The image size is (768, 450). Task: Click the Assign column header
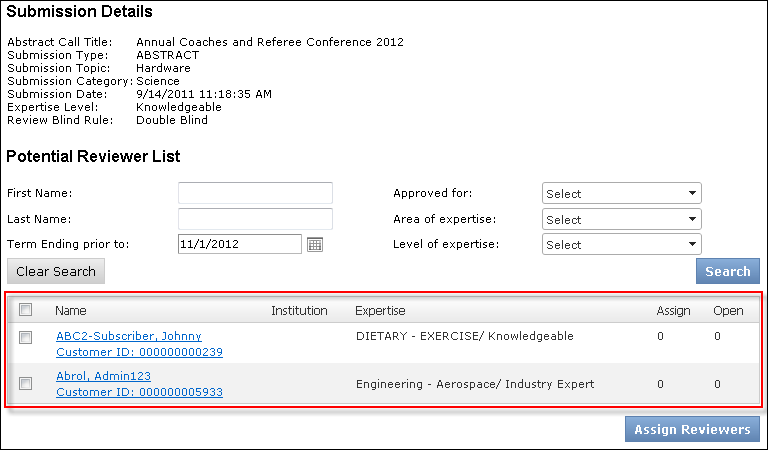[x=673, y=311]
